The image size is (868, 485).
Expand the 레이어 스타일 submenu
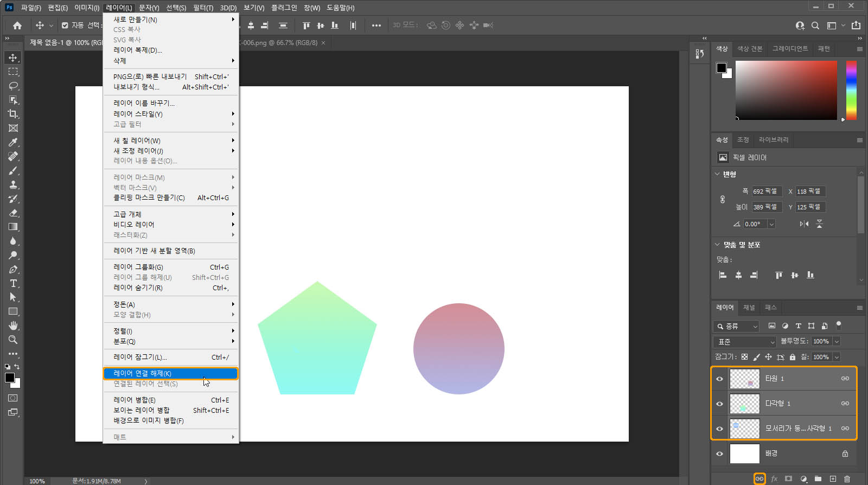(170, 114)
